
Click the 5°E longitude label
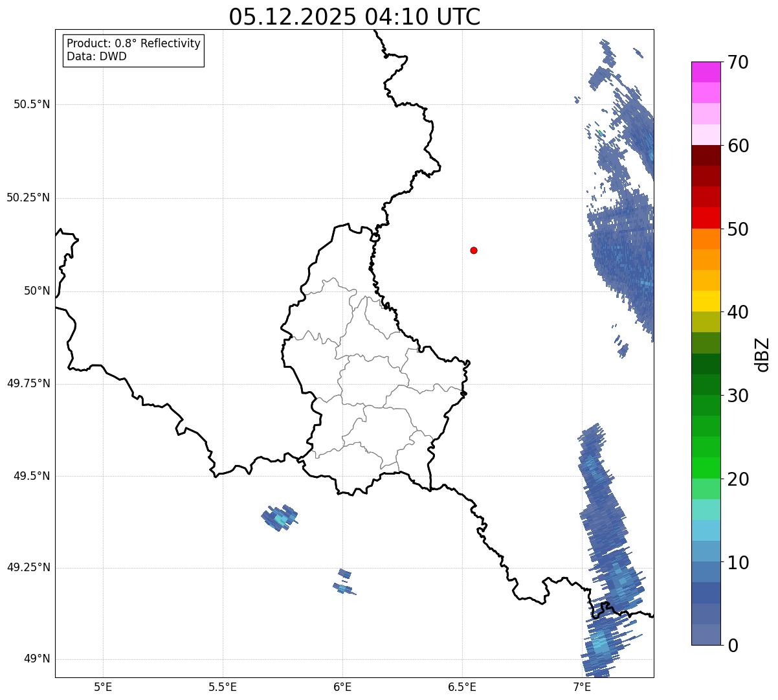[x=103, y=686]
